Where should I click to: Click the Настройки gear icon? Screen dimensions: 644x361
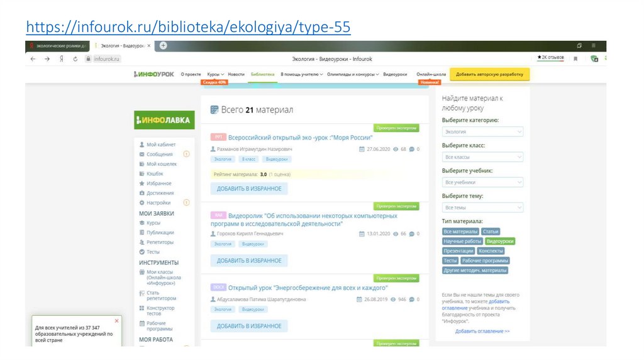coord(142,203)
